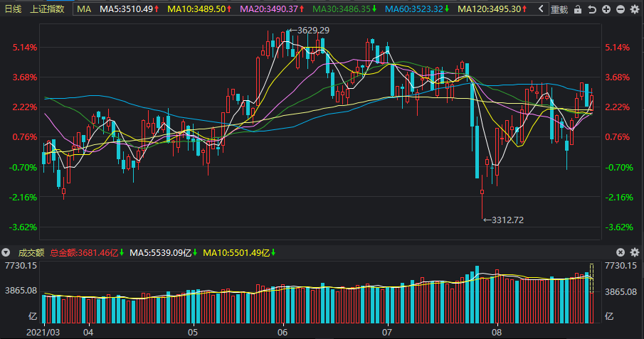Click the 上证指数 index name
The height and width of the screenshot is (339, 644).
47,9
